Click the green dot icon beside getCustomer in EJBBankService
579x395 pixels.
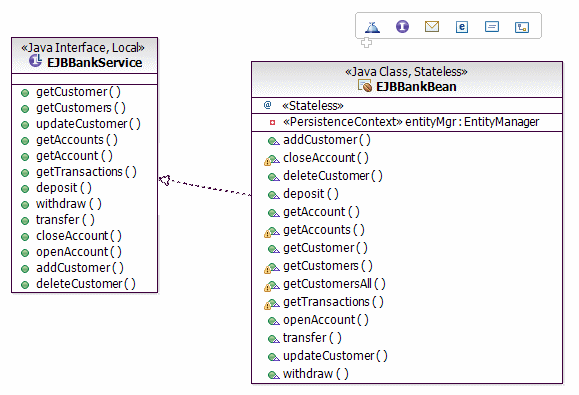[x=25, y=93]
